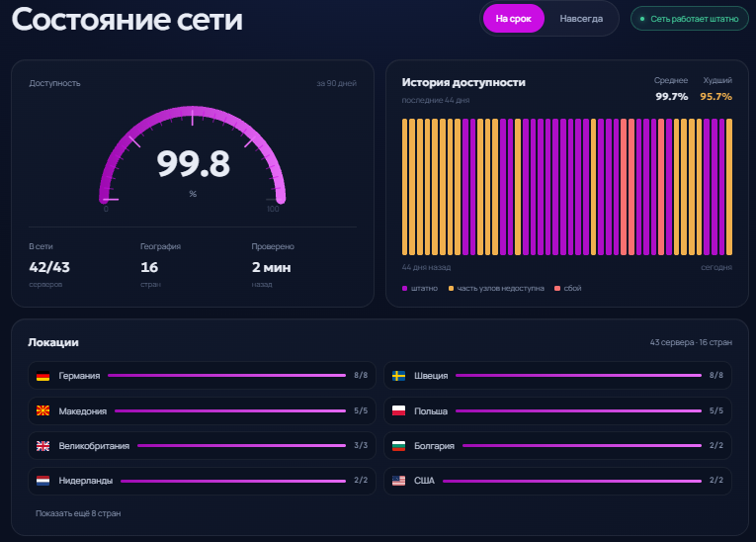Click the 2 мин checked value
The image size is (756, 542).
(x=271, y=267)
